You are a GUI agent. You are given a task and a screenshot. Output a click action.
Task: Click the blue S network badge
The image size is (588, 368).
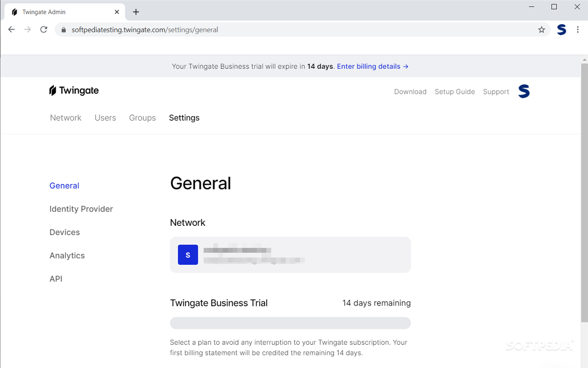click(188, 255)
